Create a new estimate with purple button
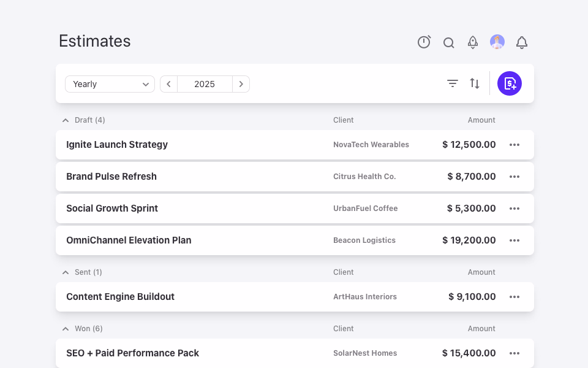The width and height of the screenshot is (588, 368). tap(509, 83)
